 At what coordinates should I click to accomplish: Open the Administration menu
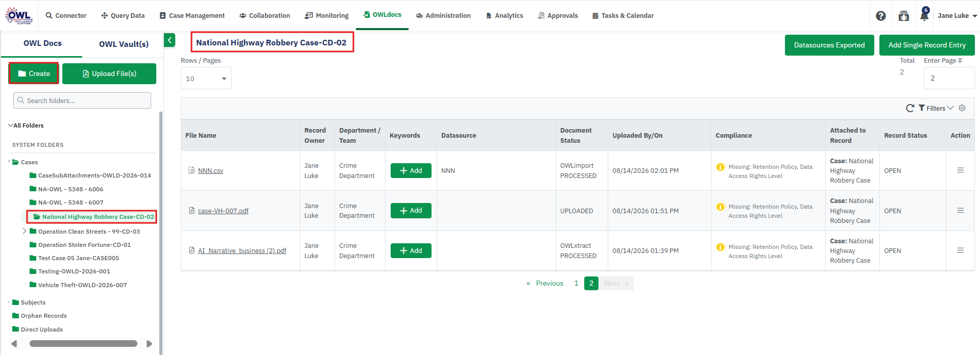point(443,16)
